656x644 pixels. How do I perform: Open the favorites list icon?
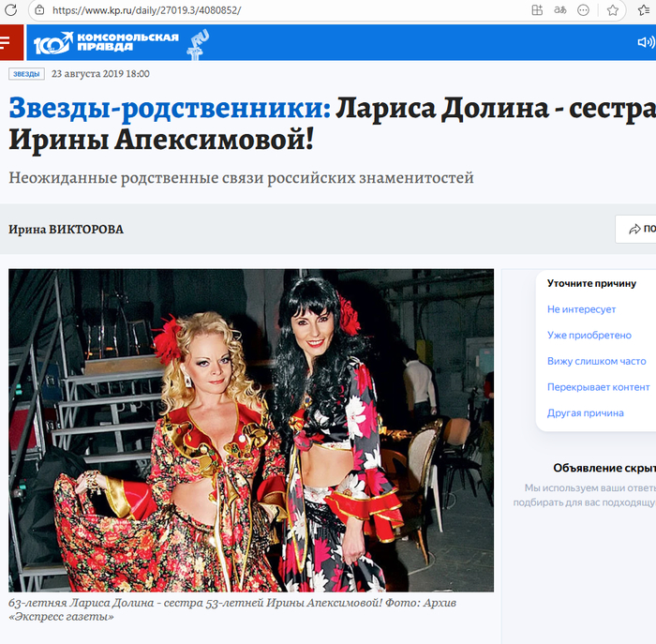point(645,10)
